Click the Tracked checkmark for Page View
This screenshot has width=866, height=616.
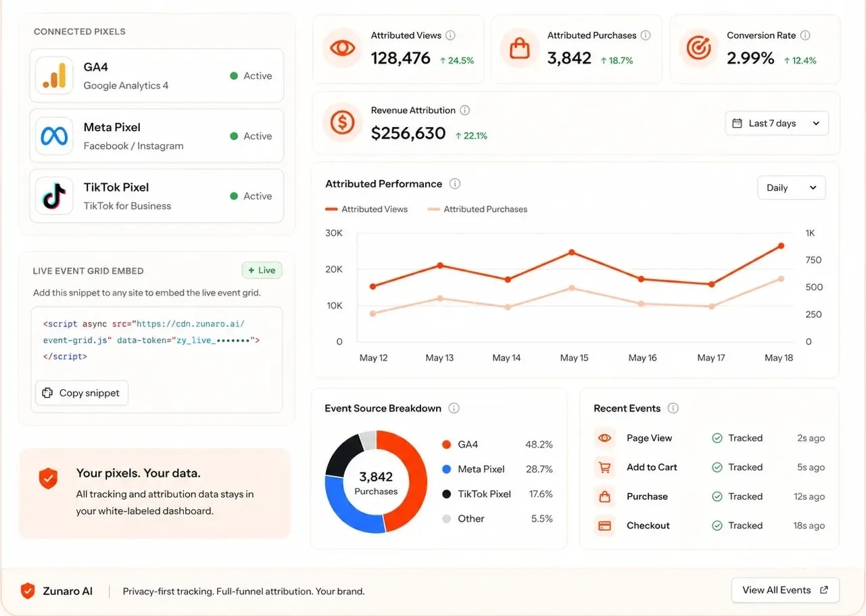pyautogui.click(x=717, y=438)
